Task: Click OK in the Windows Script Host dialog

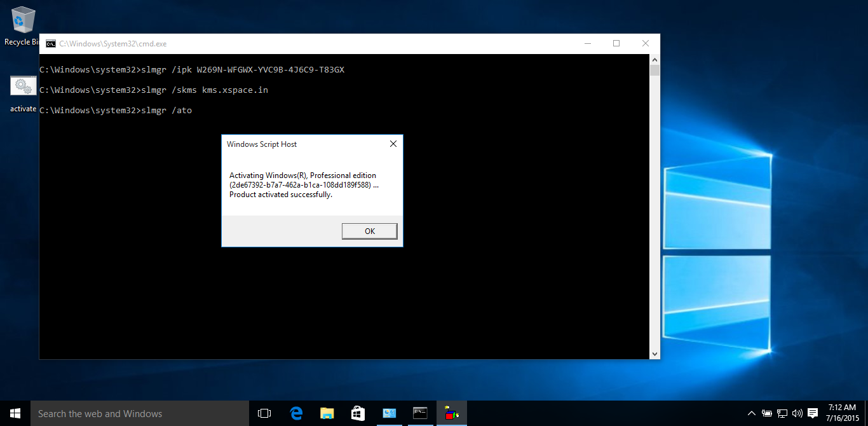Action: 369,231
